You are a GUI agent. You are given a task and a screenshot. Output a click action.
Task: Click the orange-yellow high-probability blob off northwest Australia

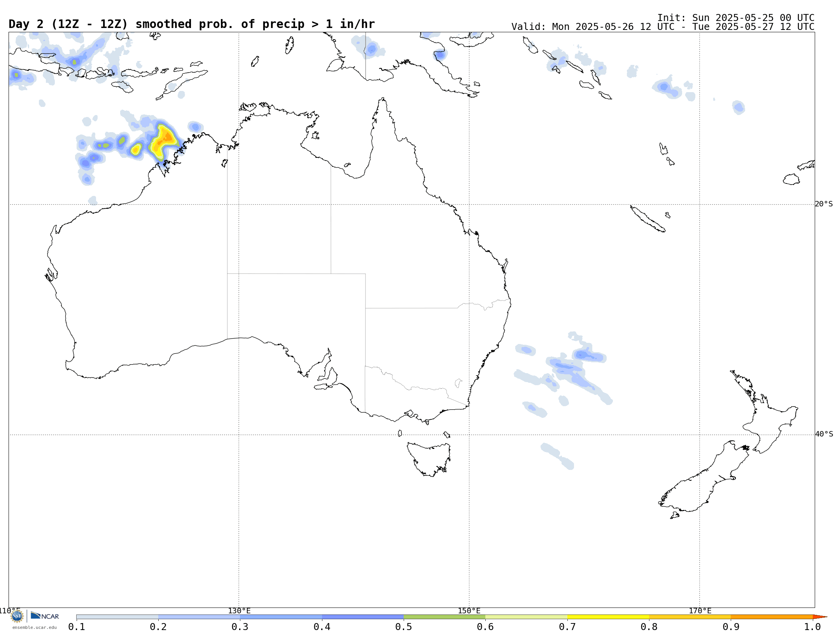[x=163, y=141]
